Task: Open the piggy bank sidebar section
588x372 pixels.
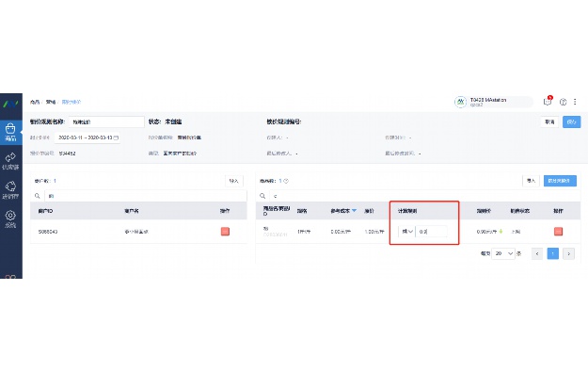Action: pos(10,190)
